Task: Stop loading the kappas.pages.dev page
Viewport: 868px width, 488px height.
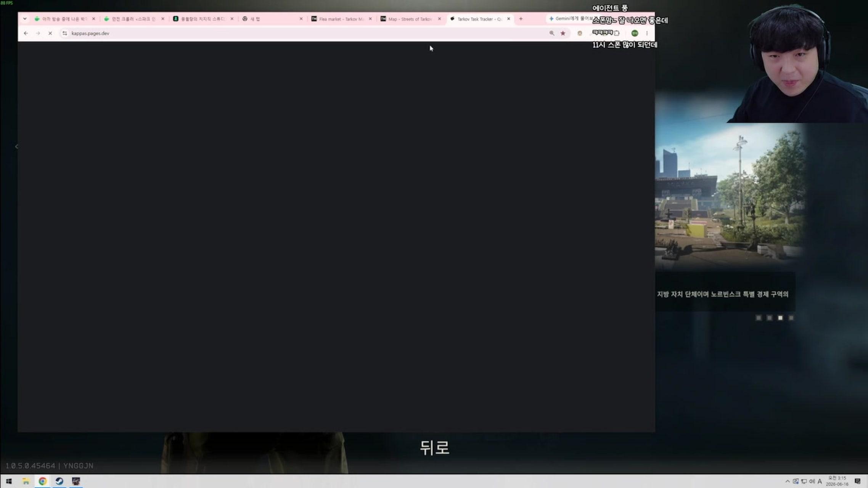Action: [50, 33]
